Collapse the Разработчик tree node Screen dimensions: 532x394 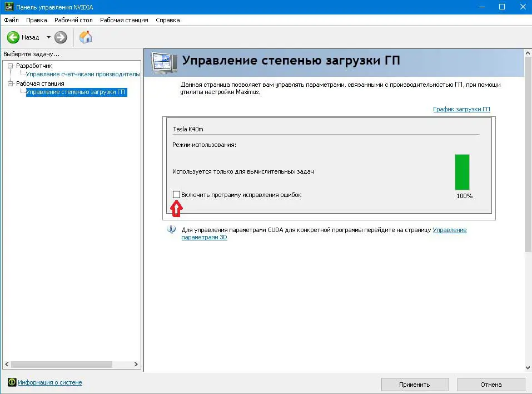pos(10,66)
